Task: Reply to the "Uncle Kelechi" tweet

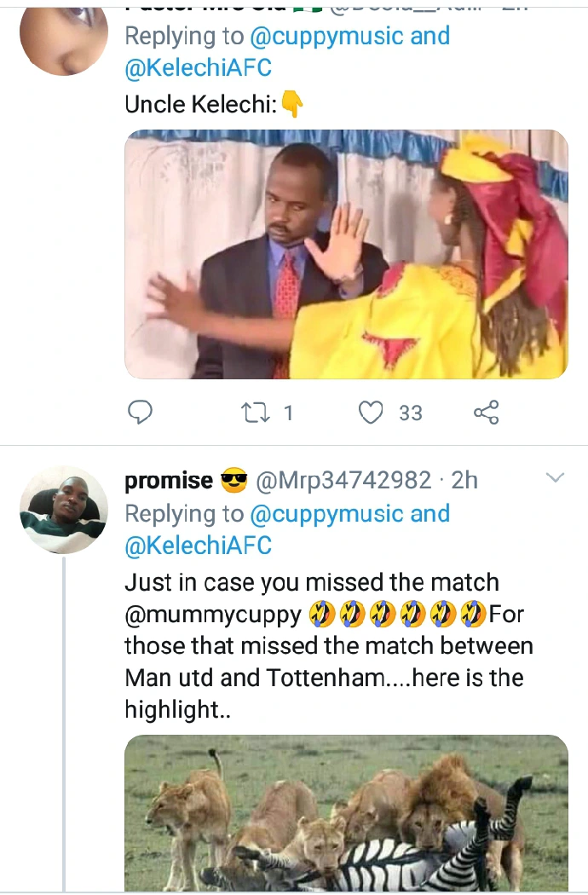Action: click(x=140, y=413)
